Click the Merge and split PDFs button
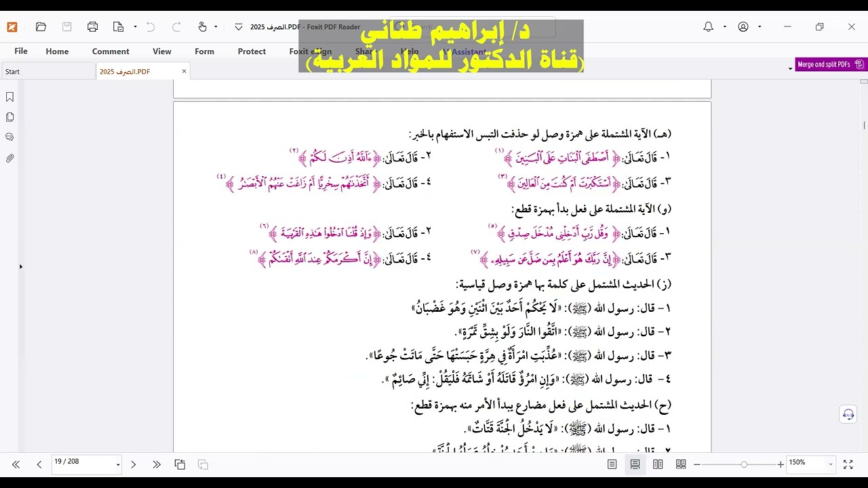Viewport: 868px width, 488px height. point(831,64)
